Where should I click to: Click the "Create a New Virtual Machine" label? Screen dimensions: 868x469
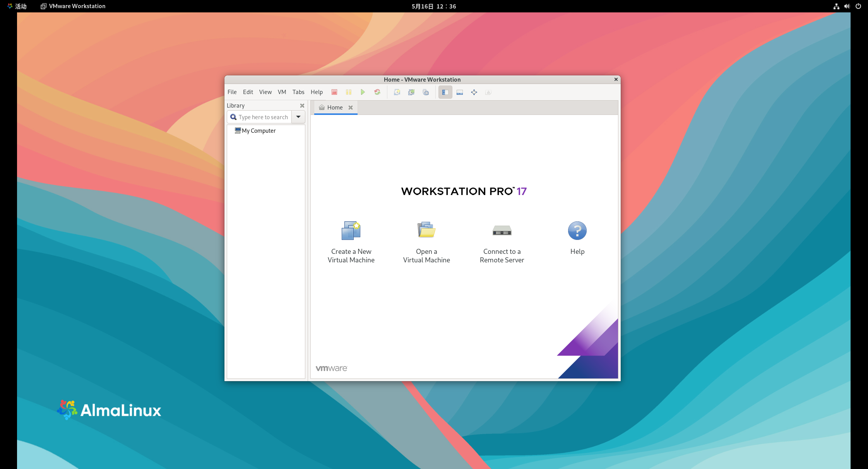tap(351, 256)
